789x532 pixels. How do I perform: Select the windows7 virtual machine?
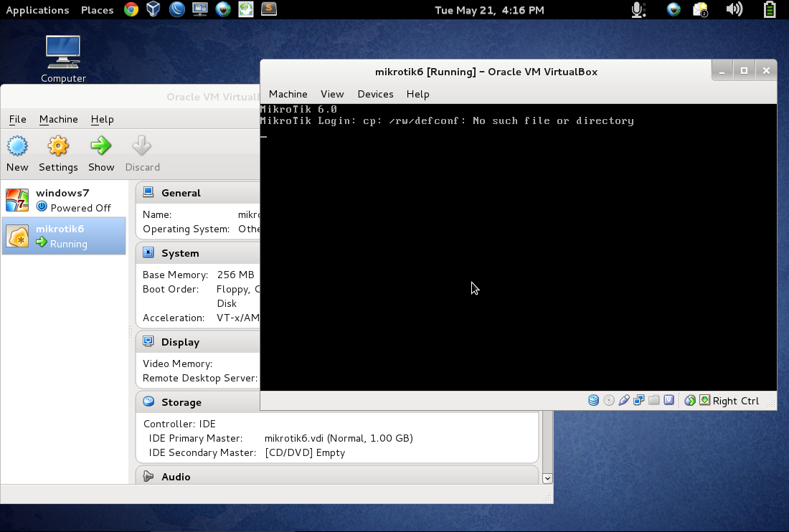64,200
